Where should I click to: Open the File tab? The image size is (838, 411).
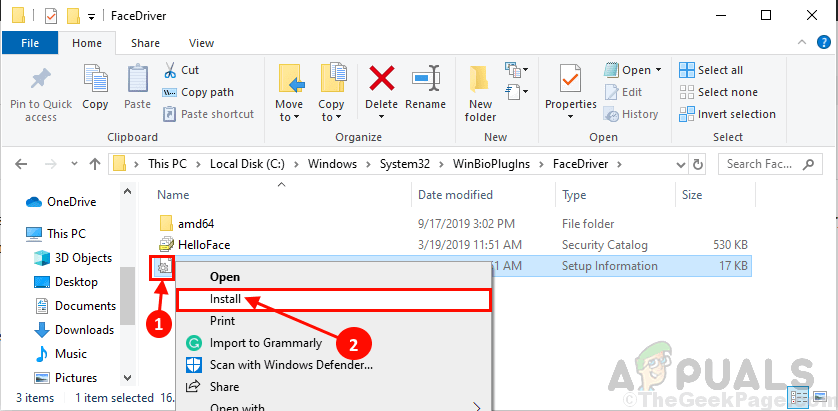30,43
